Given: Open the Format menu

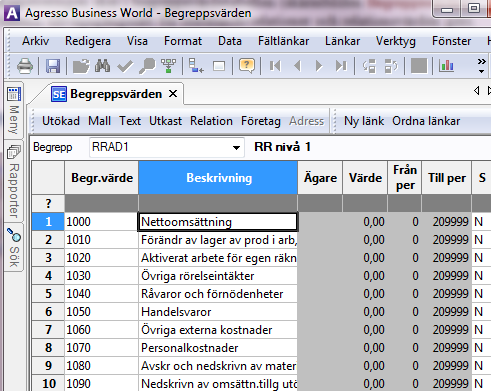Looking at the screenshot, I should pyautogui.click(x=183, y=41).
